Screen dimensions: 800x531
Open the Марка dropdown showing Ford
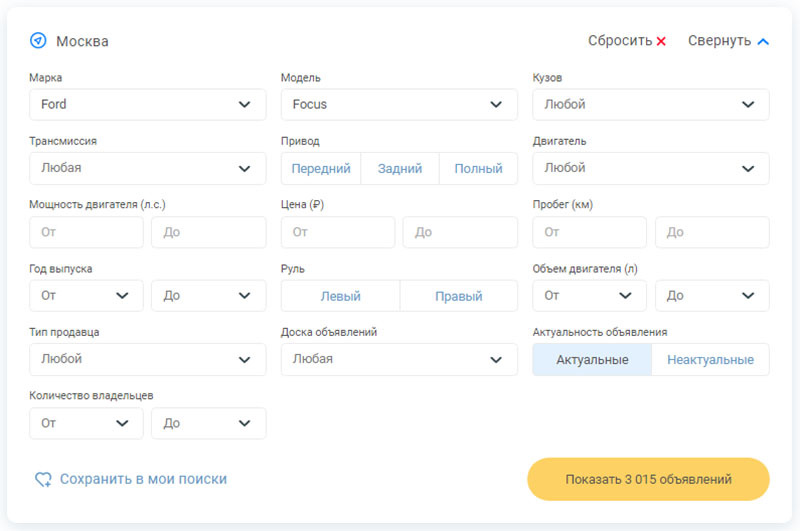[x=148, y=104]
